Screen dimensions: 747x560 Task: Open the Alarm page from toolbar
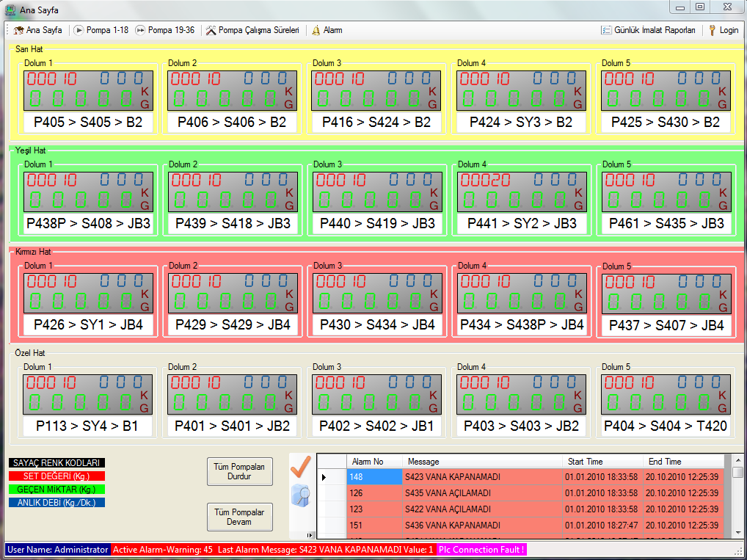[327, 30]
